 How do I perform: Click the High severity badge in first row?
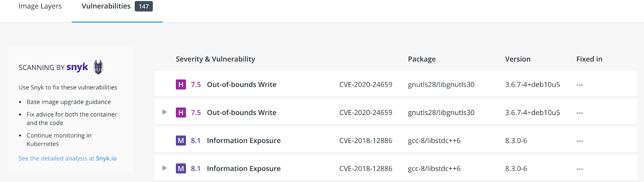pyautogui.click(x=181, y=84)
